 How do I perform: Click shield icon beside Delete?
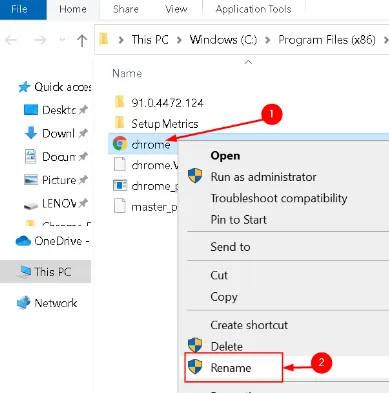(x=195, y=345)
